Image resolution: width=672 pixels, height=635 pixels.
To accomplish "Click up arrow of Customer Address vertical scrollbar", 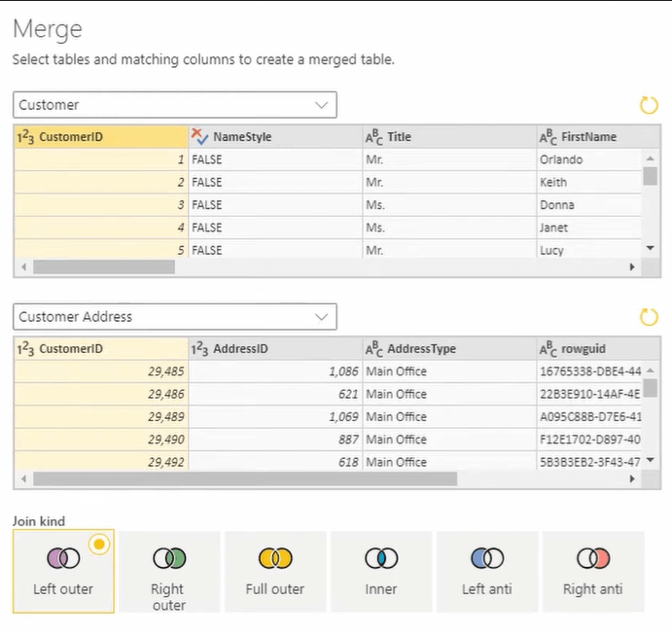I will tap(651, 370).
